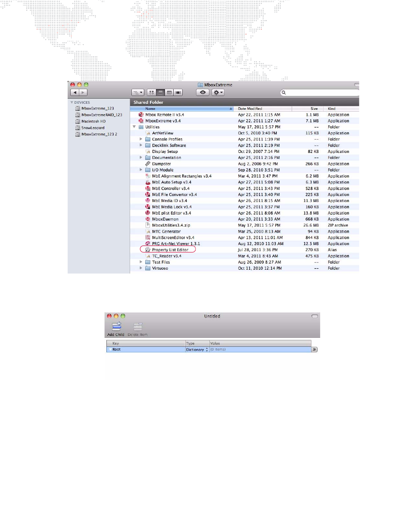Open the Finder path dropdown button
The width and height of the screenshot is (411, 532).
tap(137, 93)
